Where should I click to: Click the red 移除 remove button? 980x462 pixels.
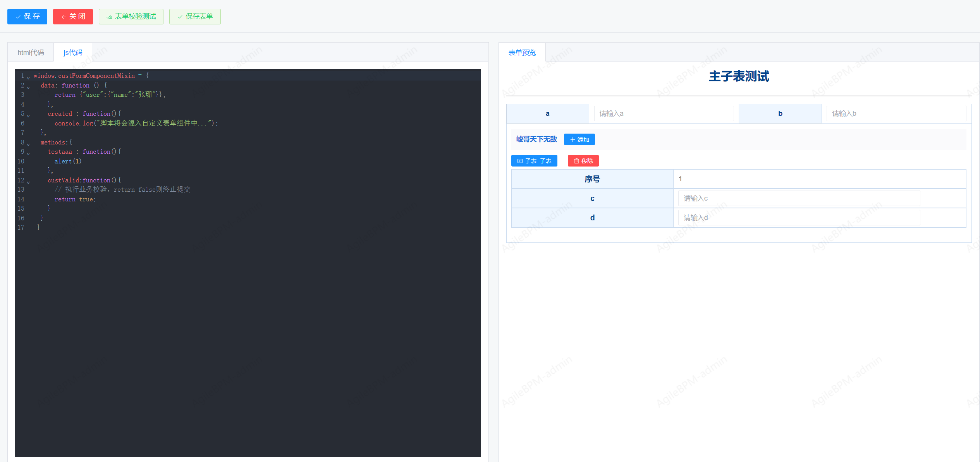583,161
